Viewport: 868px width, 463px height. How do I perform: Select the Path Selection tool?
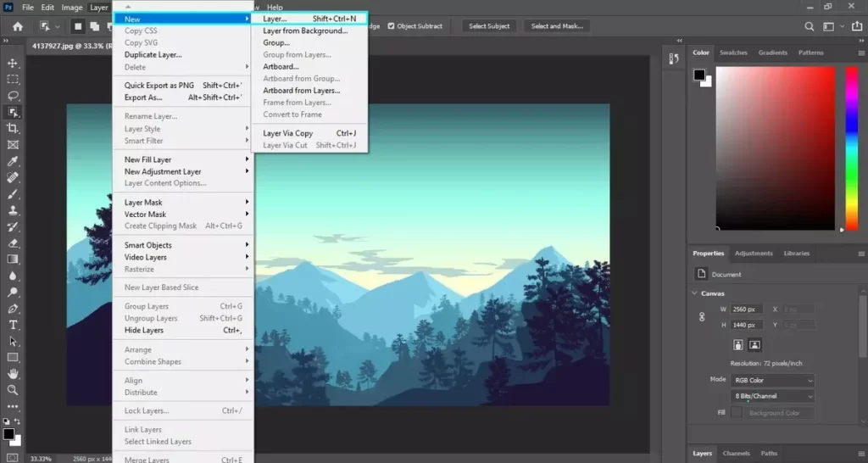[x=13, y=341]
